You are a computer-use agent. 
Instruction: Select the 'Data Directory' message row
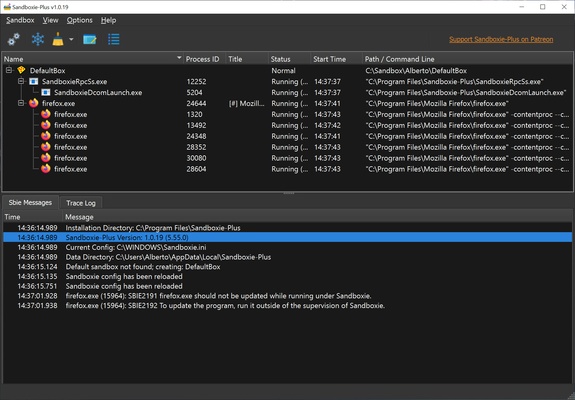click(x=288, y=257)
